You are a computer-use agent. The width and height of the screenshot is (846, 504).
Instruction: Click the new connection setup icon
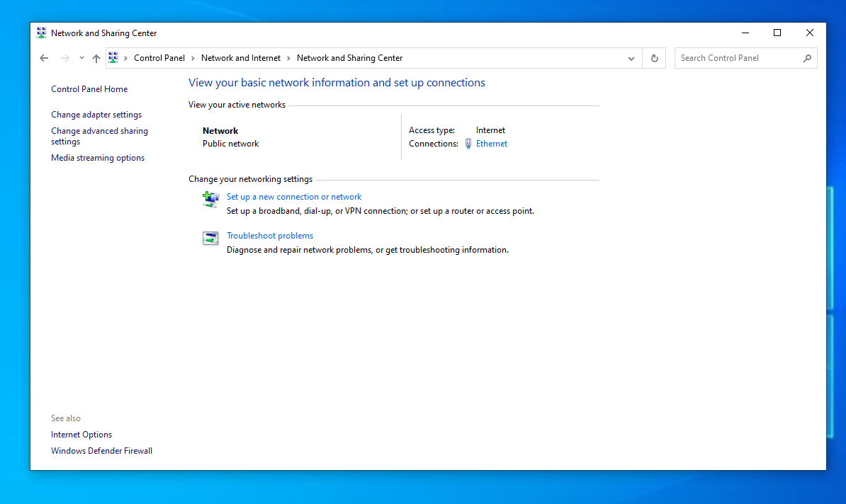click(x=210, y=199)
